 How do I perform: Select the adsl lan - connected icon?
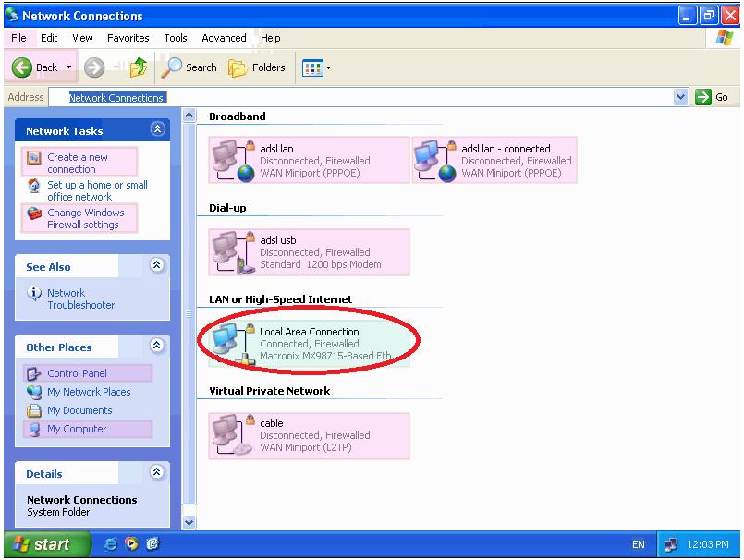pyautogui.click(x=432, y=160)
